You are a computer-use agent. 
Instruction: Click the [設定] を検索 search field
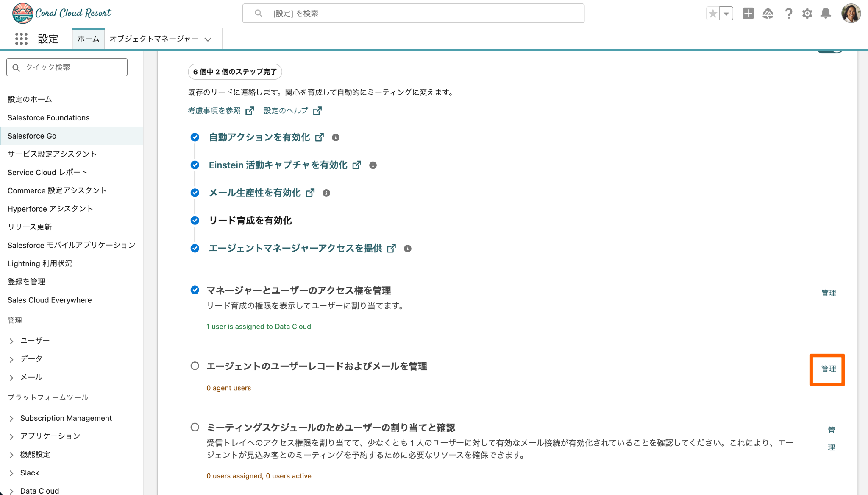[413, 14]
